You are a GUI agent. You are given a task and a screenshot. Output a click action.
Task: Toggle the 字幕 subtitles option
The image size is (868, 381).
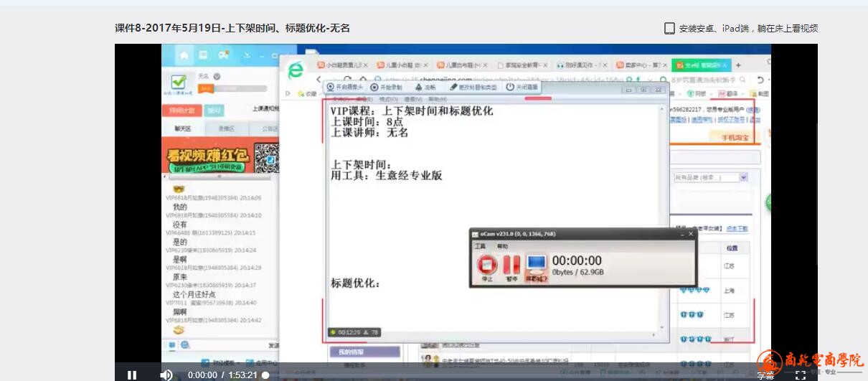[x=765, y=375]
